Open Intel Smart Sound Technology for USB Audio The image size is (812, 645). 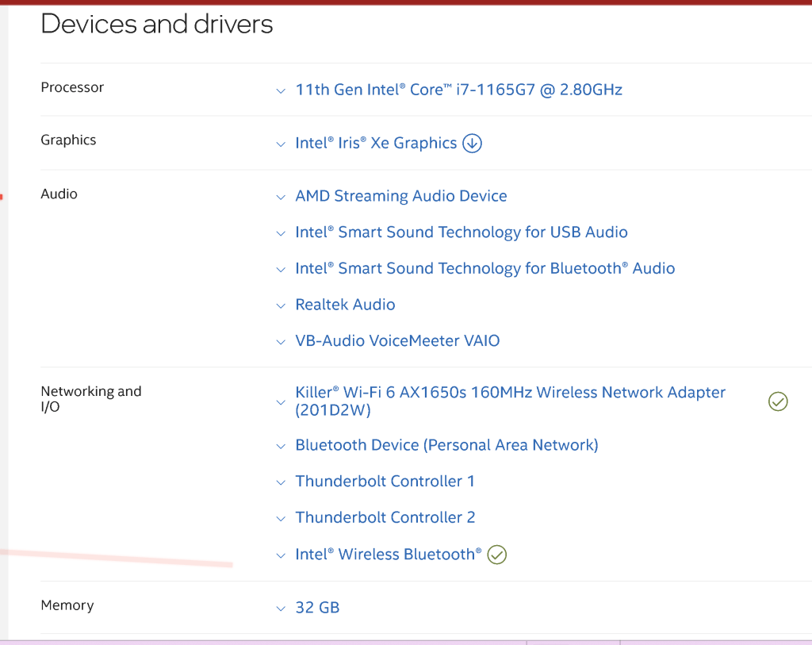pyautogui.click(x=462, y=232)
